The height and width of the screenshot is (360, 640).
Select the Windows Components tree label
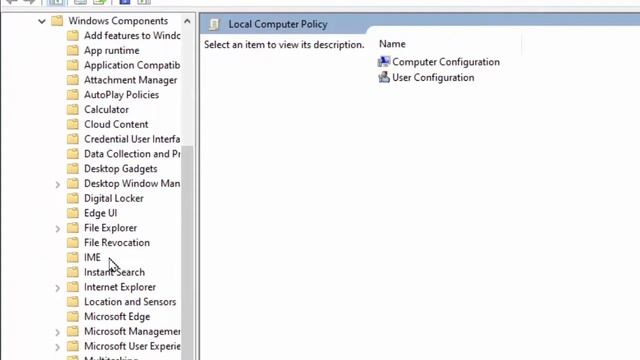[x=118, y=21]
